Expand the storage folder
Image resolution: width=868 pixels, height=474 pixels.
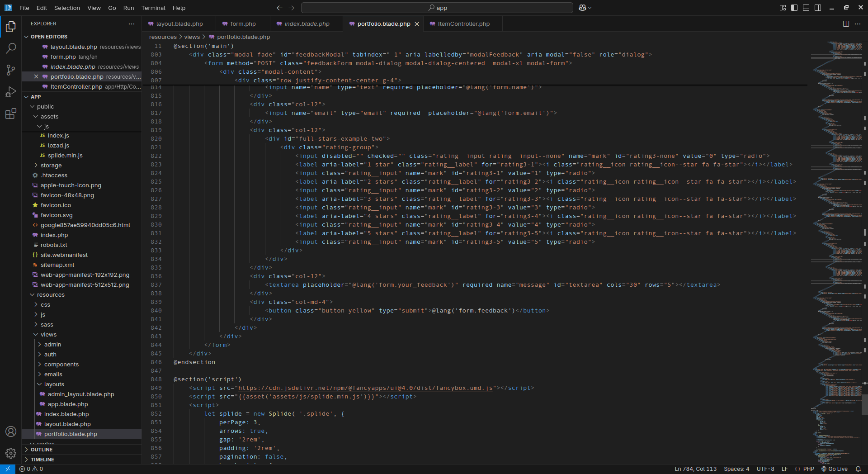click(x=51, y=166)
